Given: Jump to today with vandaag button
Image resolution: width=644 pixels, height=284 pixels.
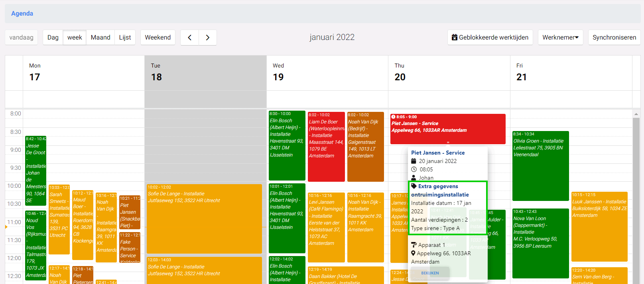Looking at the screenshot, I should 22,38.
